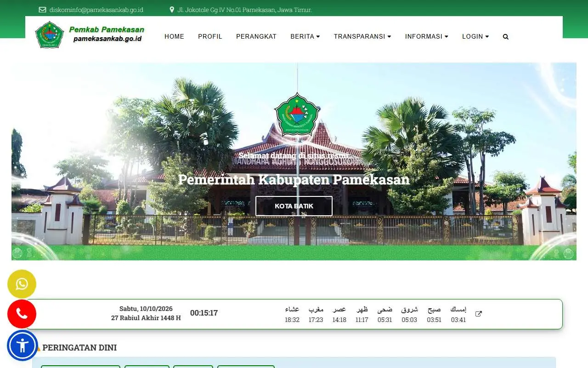Click the prayer time 03:51

pyautogui.click(x=434, y=320)
